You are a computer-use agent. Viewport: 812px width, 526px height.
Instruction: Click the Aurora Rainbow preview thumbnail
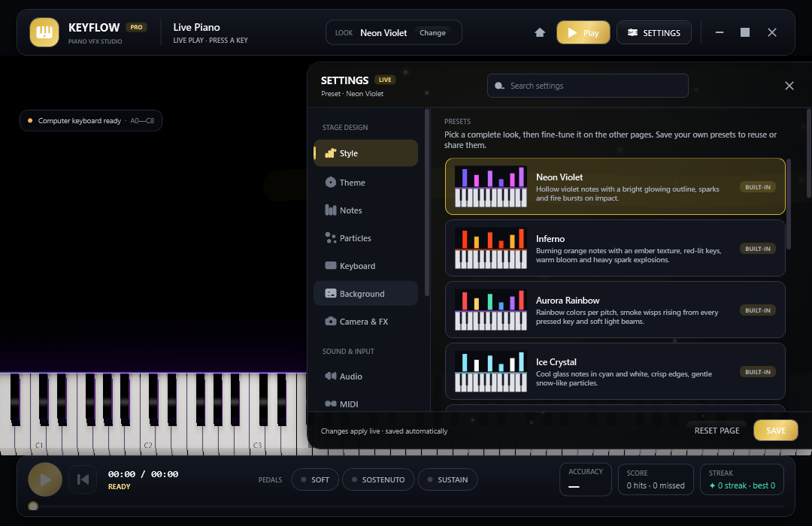click(491, 310)
